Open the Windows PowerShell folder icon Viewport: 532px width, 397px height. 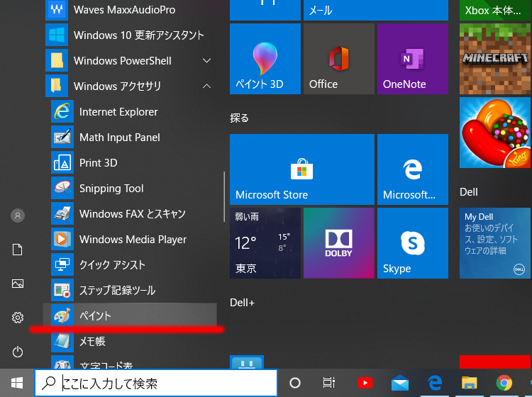click(x=57, y=61)
